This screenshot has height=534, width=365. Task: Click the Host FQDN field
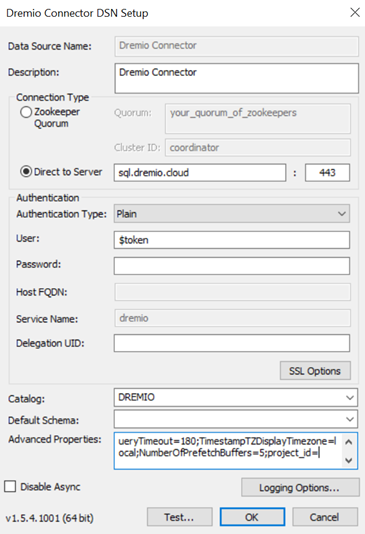(x=233, y=292)
